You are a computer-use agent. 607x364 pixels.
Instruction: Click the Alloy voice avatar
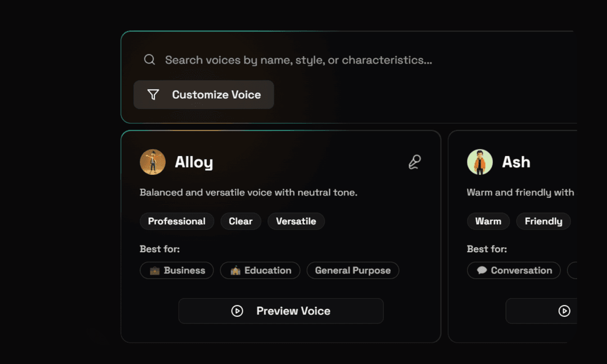click(x=152, y=162)
